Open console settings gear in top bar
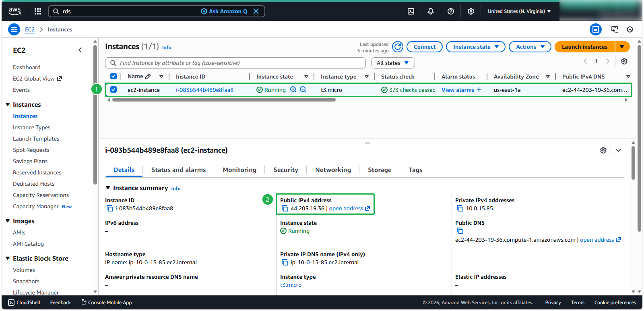Image resolution: width=644 pixels, height=311 pixels. click(471, 11)
